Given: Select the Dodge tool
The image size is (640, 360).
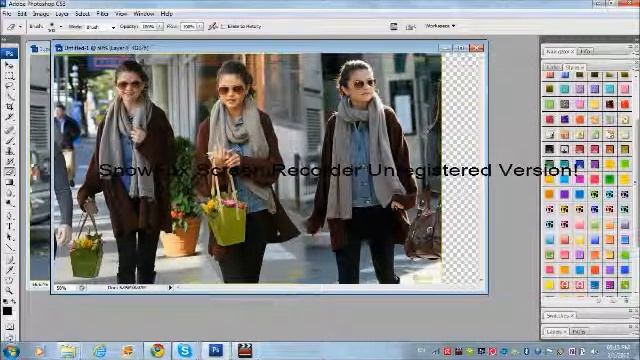Looking at the screenshot, I should [9, 203].
